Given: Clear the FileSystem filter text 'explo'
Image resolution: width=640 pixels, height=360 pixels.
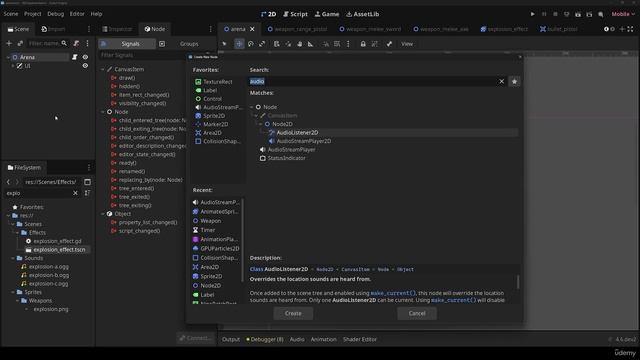Looking at the screenshot, I should [75, 193].
